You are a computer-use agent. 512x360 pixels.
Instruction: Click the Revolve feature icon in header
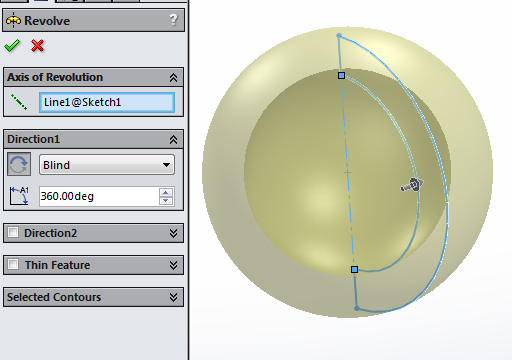click(13, 21)
